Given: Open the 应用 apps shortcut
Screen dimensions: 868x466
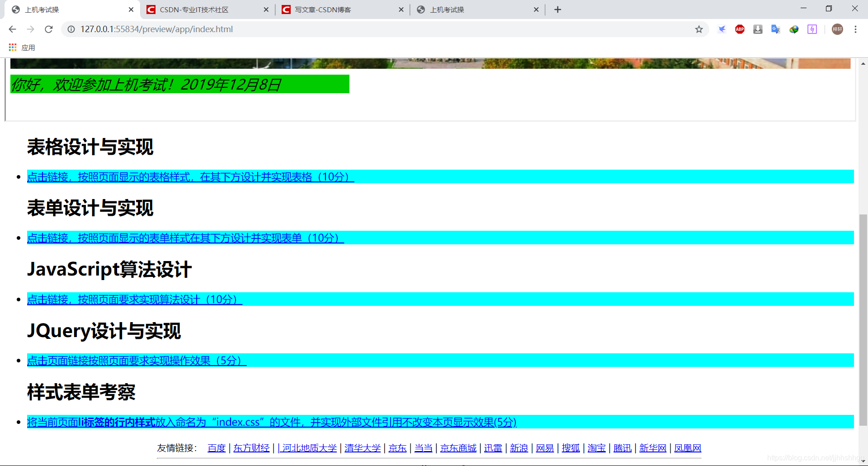Looking at the screenshot, I should (22, 48).
